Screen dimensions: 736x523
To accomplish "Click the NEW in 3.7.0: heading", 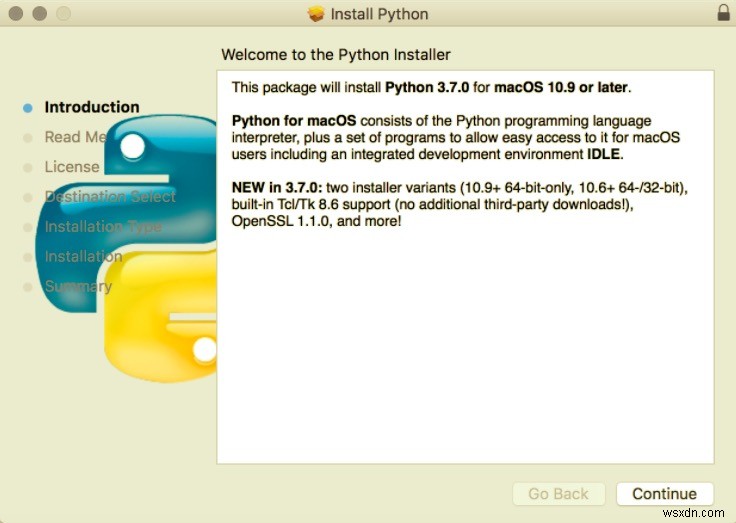I will 277,188.
